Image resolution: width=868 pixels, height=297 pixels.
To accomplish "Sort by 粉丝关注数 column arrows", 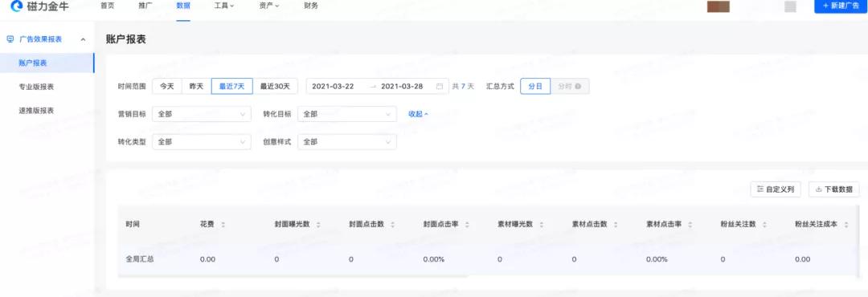I will [764, 225].
